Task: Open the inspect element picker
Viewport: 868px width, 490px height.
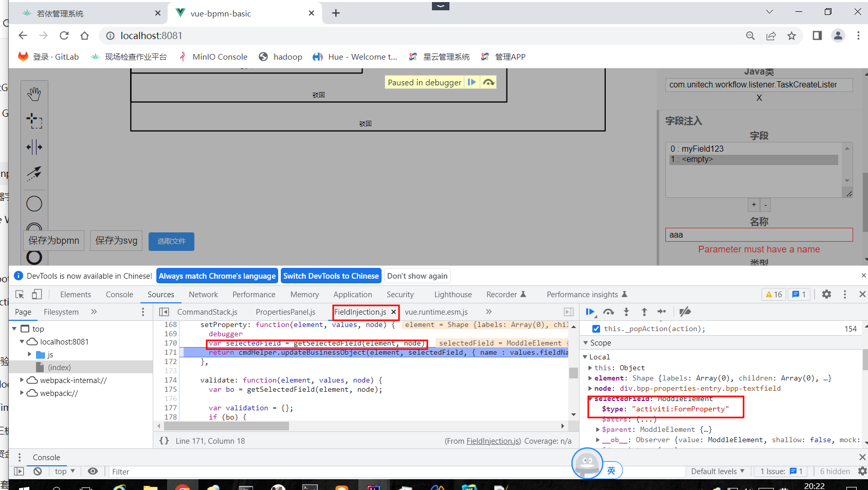Action: (20, 295)
